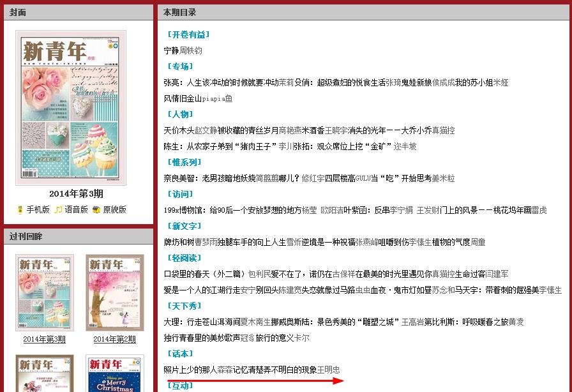Open the 原貌版 original layout link

[x=114, y=209]
